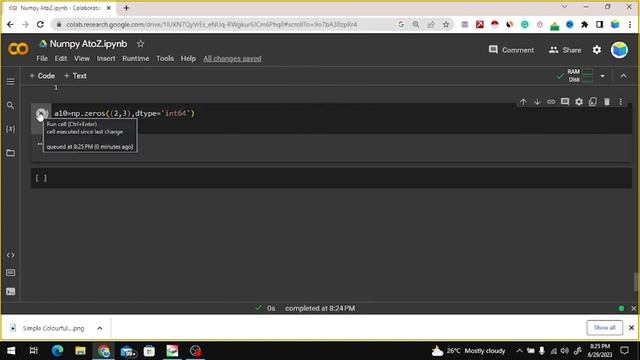Open the View menu

[x=82, y=58]
